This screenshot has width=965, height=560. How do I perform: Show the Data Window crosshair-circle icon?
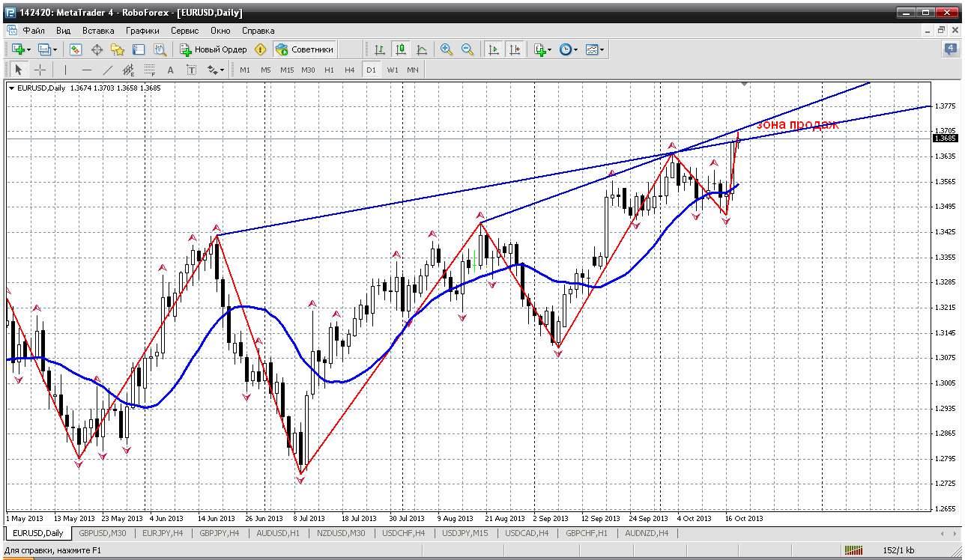(x=97, y=49)
